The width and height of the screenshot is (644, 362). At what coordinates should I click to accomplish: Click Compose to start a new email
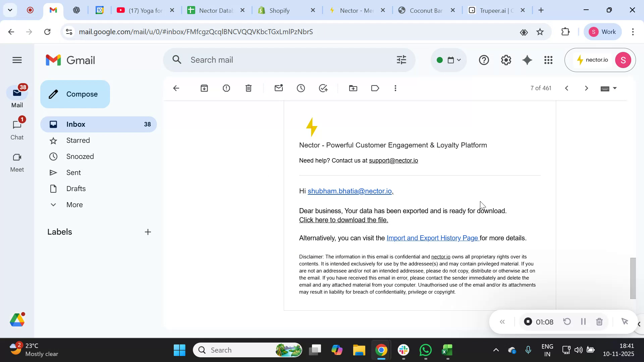coord(75,94)
